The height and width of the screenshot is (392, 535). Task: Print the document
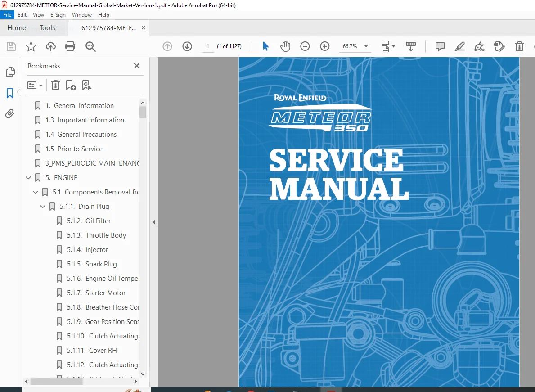pyautogui.click(x=70, y=46)
